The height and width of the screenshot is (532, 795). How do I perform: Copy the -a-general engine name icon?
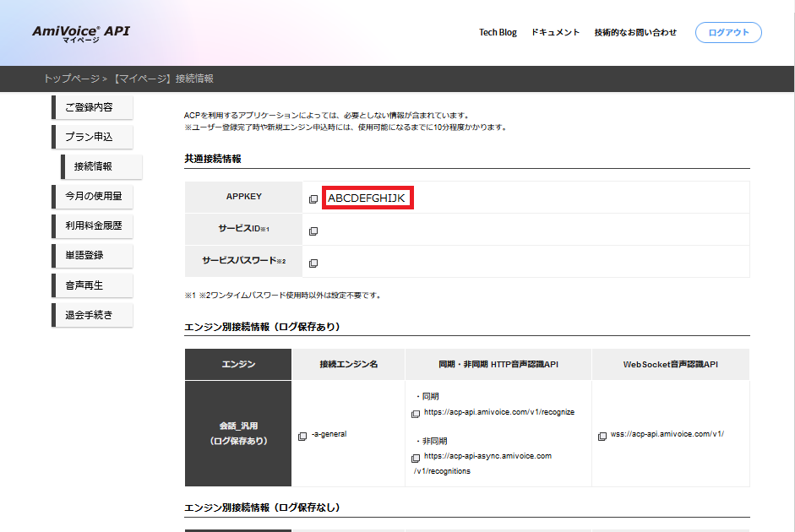click(302, 437)
